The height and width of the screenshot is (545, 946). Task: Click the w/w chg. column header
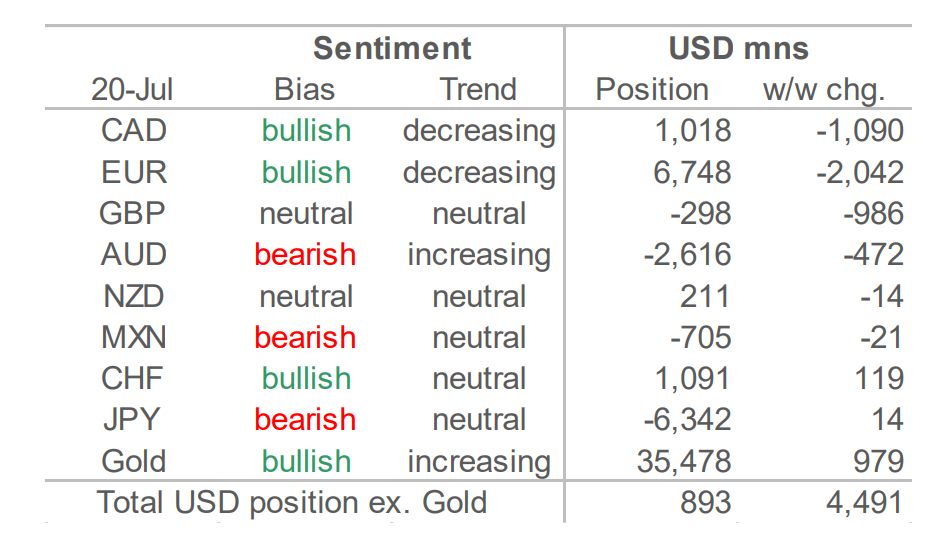coord(824,91)
